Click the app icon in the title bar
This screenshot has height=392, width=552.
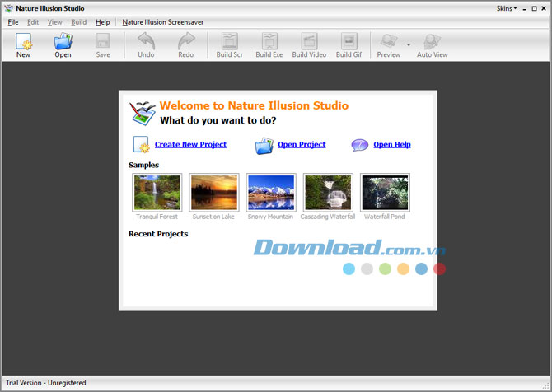pyautogui.click(x=8, y=8)
